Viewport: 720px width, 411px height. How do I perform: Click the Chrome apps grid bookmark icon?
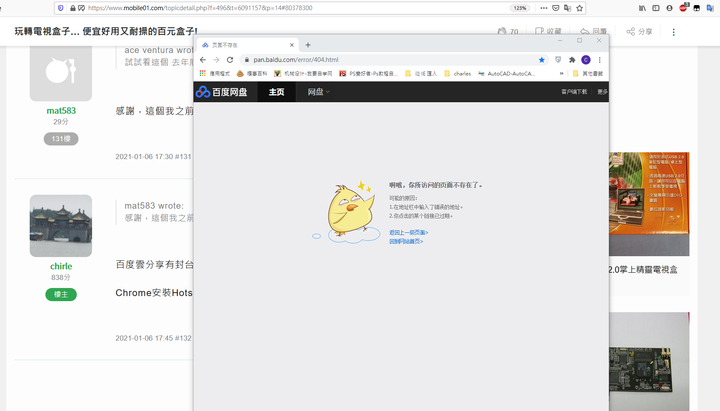pos(202,73)
